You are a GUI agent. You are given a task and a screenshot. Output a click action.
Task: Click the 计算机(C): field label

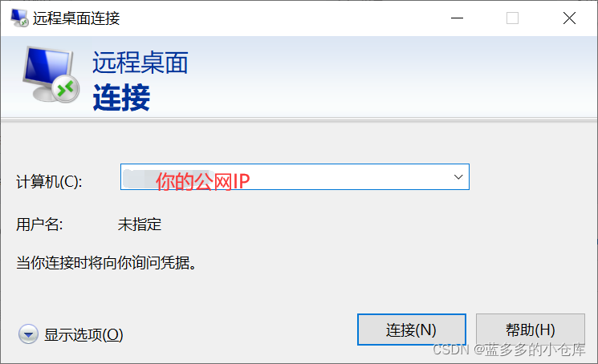pos(49,182)
